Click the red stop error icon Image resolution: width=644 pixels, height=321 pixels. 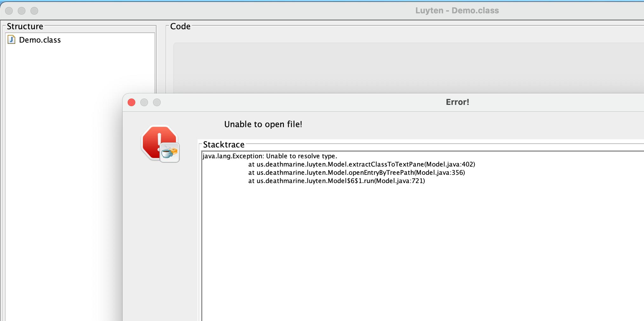pyautogui.click(x=160, y=144)
